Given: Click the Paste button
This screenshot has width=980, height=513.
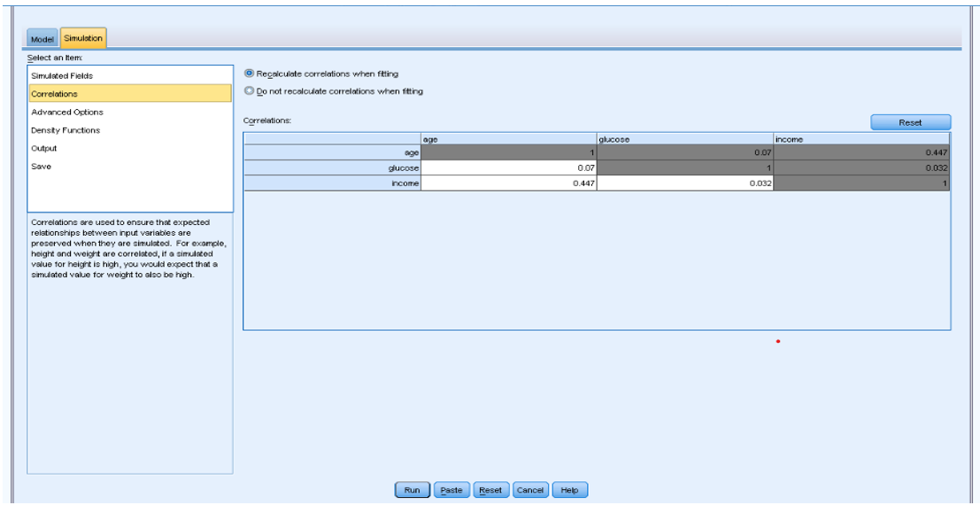Looking at the screenshot, I should coord(451,489).
